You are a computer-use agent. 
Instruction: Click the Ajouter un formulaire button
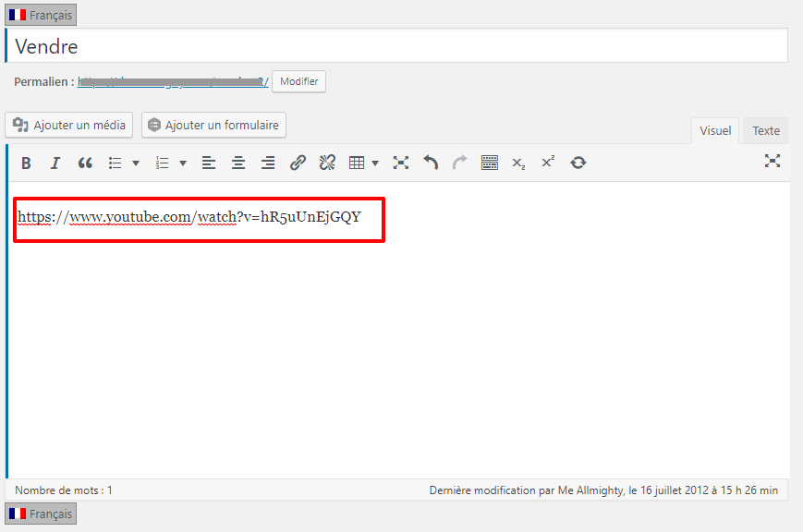(x=214, y=125)
